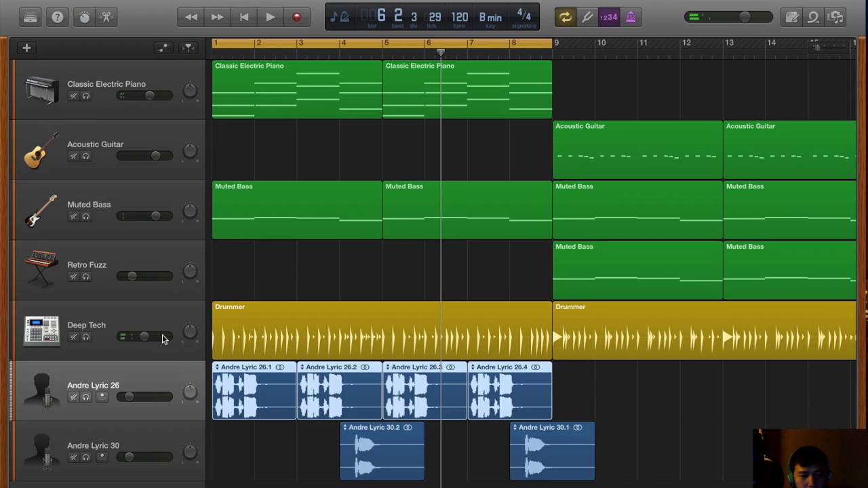Screen dimensions: 868x488
Task: Mute the Deep Tech track
Action: pyautogui.click(x=73, y=337)
